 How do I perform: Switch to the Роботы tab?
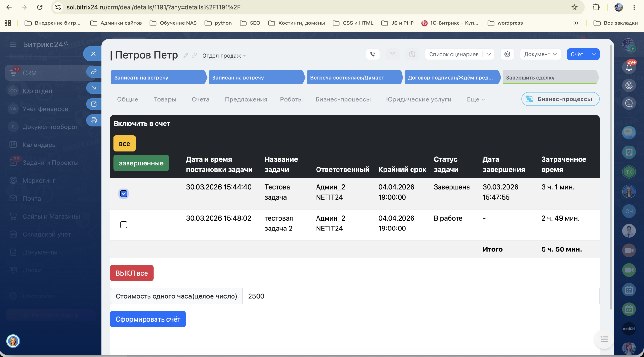coord(291,99)
